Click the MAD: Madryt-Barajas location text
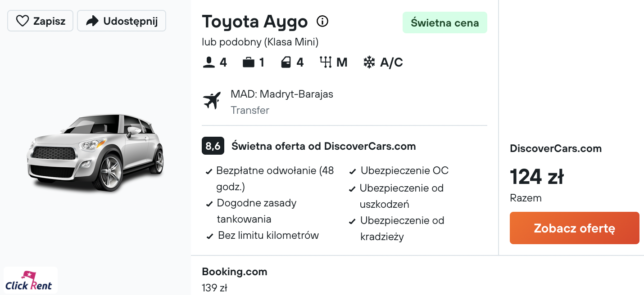 [282, 94]
